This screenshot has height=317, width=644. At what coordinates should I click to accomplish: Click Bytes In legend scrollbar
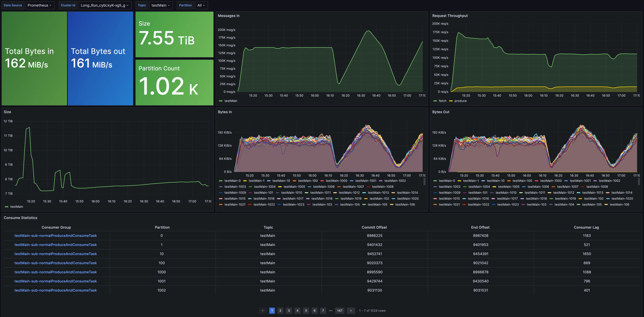(424, 182)
